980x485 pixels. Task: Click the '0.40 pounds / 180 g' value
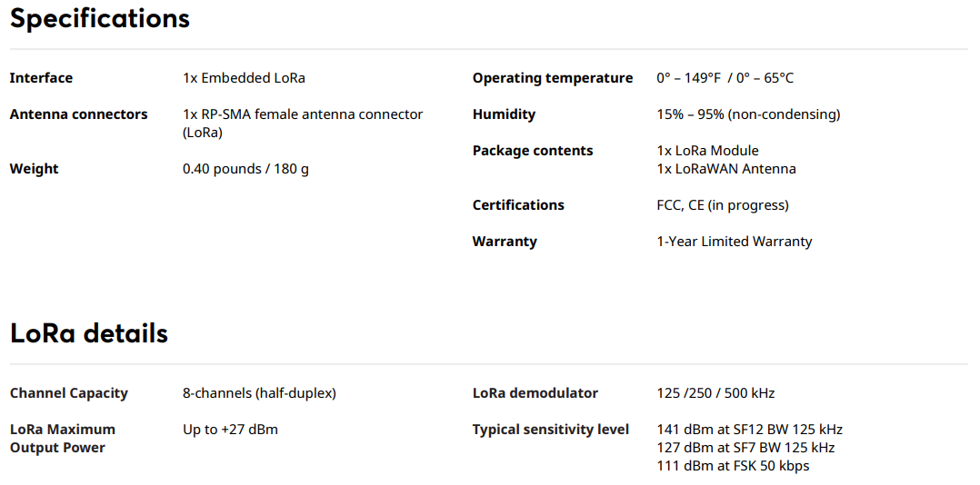tap(245, 169)
